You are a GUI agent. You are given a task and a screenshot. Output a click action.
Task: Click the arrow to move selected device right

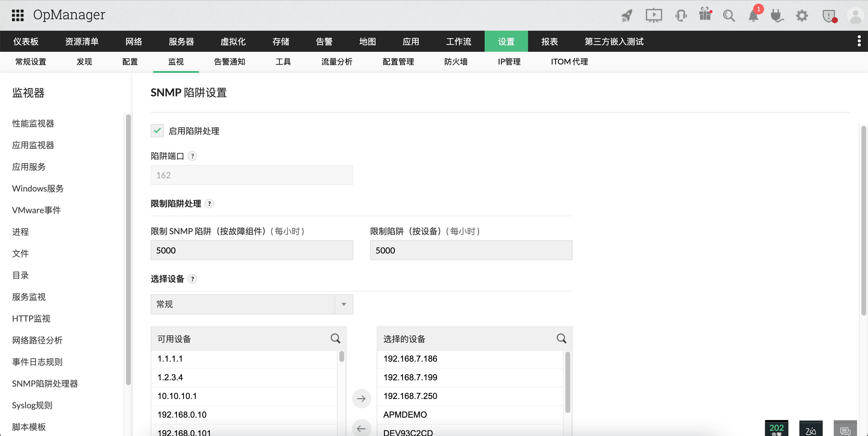361,398
